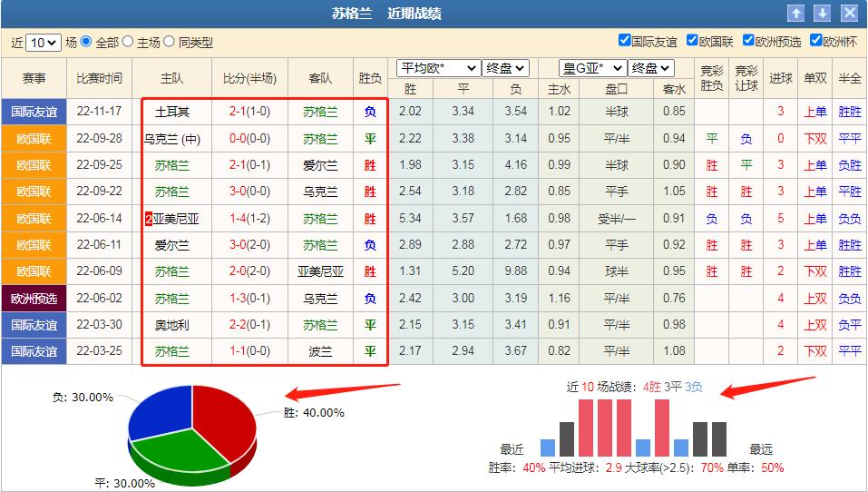The image size is (868, 492).
Task: Click the 欧洲预选 tag for 22-06-02 match
Action: click(x=34, y=299)
